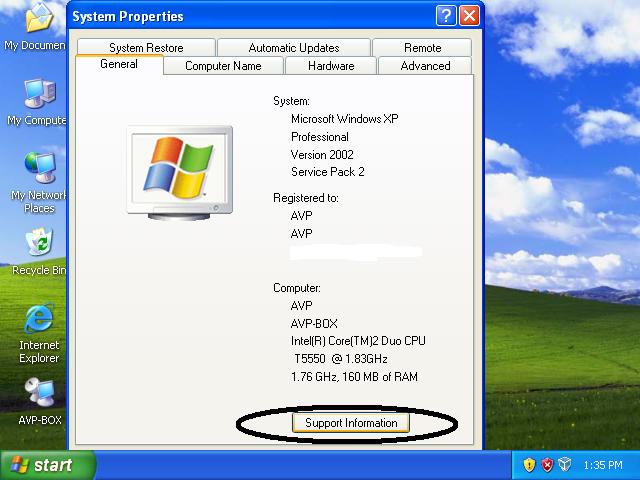Click the red shield tray icon

547,464
